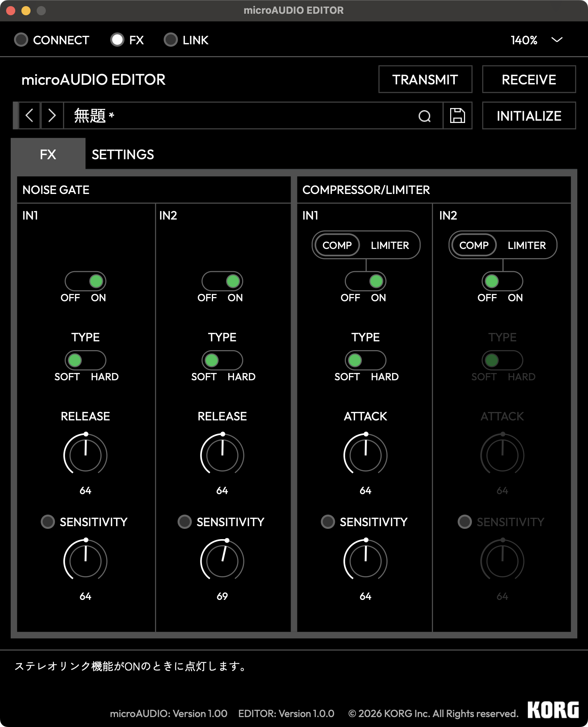
Task: Click the LINK indicator in top bar
Action: [x=171, y=40]
